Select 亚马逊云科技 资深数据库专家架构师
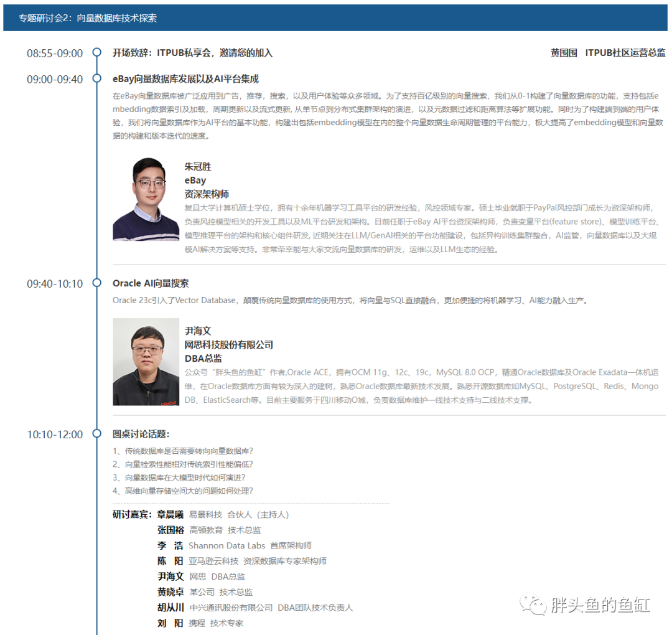 pos(258,561)
